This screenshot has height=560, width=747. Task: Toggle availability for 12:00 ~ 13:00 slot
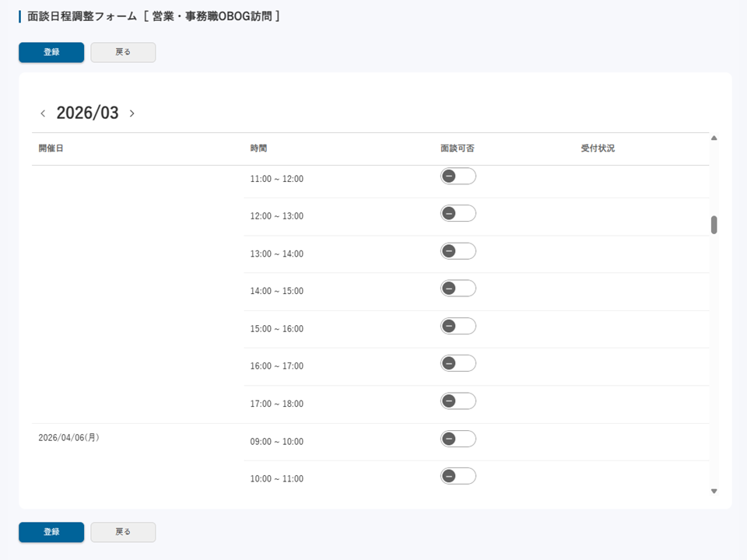(x=458, y=213)
